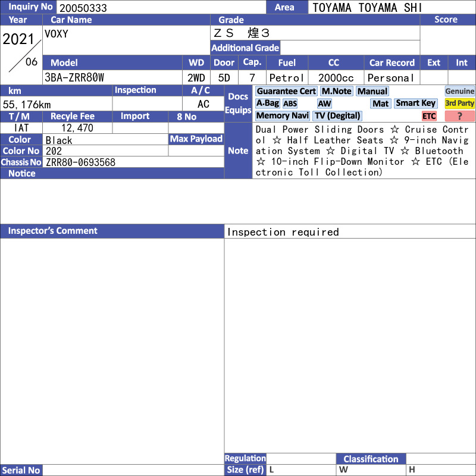Click the Inspection required comment text
This screenshot has width=476, height=476.
click(x=283, y=232)
